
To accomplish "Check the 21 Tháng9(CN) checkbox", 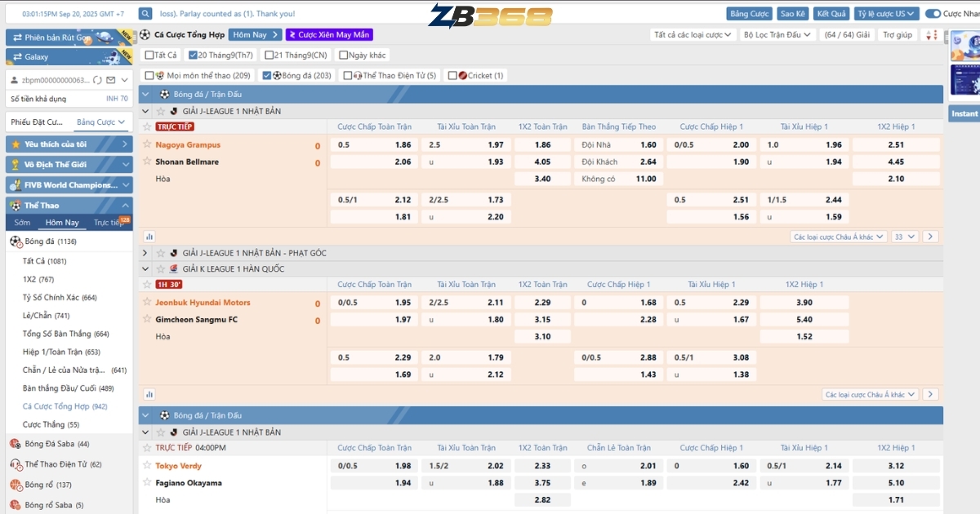I will tap(268, 55).
